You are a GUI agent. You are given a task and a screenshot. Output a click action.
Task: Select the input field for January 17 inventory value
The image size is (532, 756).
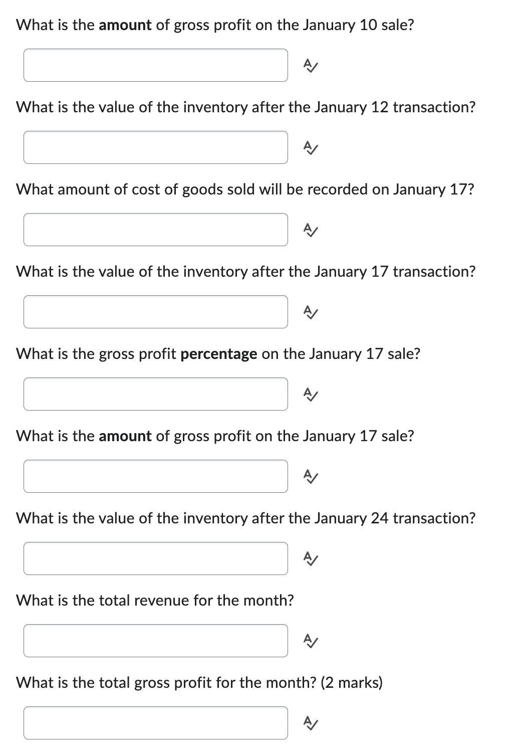(x=155, y=312)
